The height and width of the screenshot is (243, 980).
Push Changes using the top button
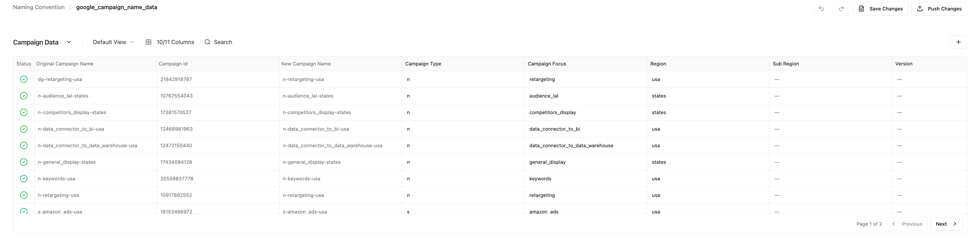click(x=939, y=9)
